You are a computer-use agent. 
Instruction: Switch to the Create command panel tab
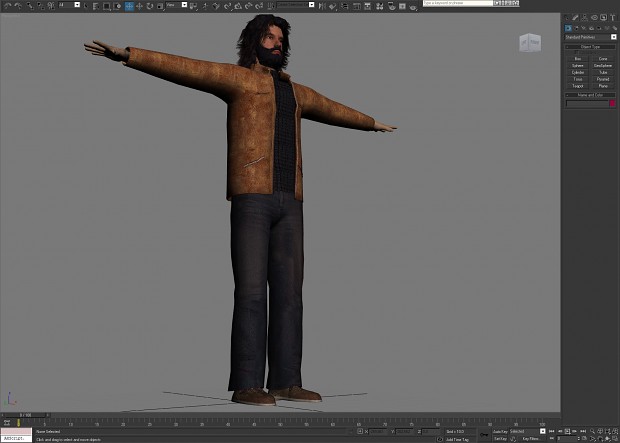pos(567,17)
